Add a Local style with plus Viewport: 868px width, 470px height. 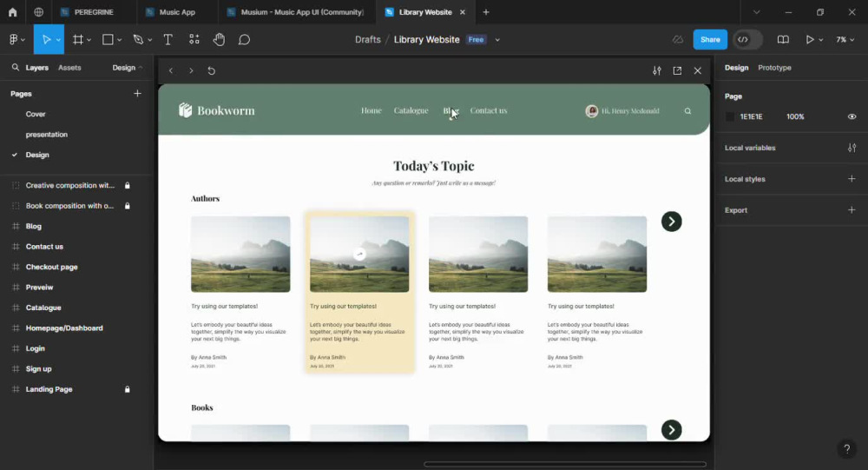click(852, 178)
